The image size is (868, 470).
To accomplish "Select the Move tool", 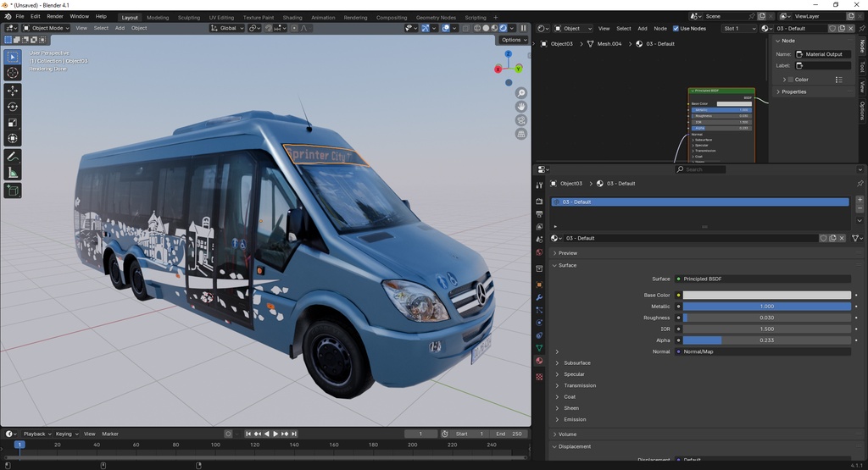I will (x=13, y=91).
